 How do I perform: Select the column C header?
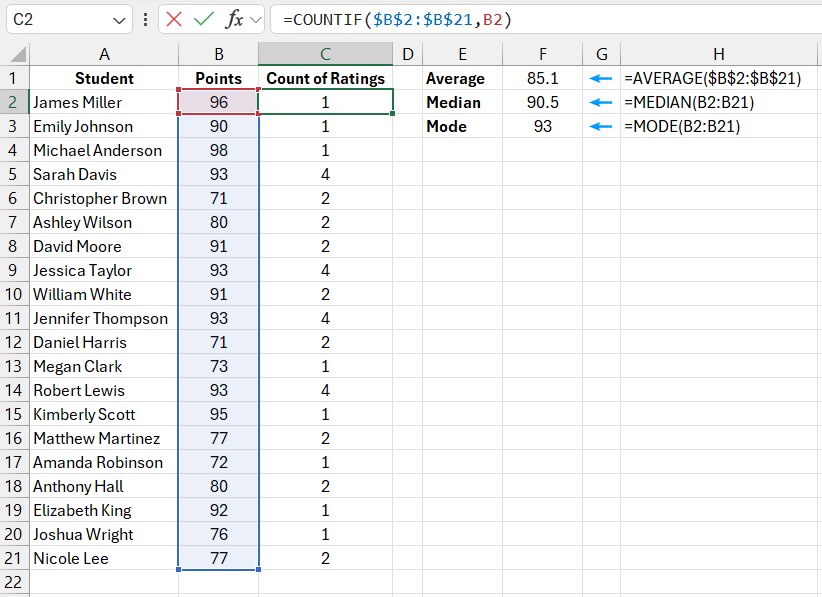[x=325, y=54]
